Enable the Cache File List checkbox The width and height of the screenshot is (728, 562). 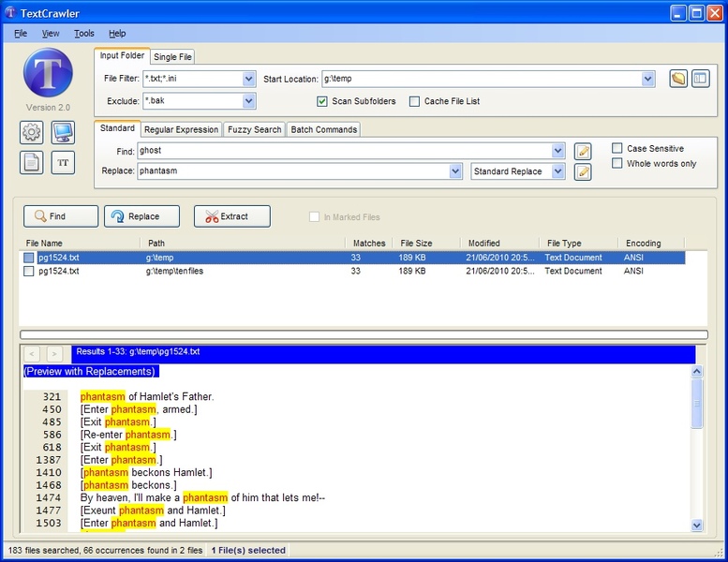pos(414,101)
